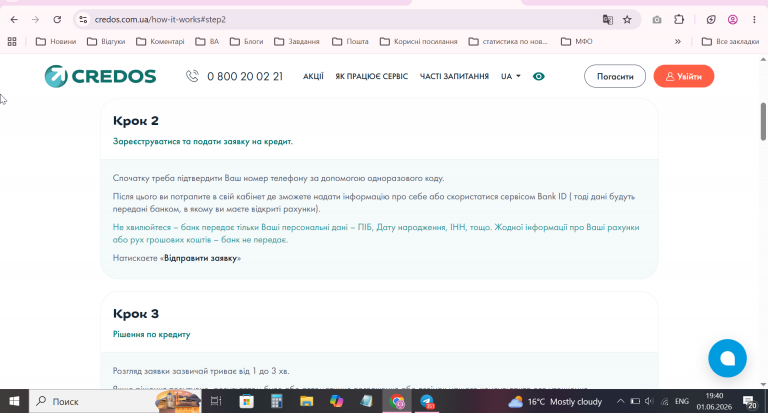Click the Крок 2 heading
This screenshot has height=413, width=768.
click(136, 121)
